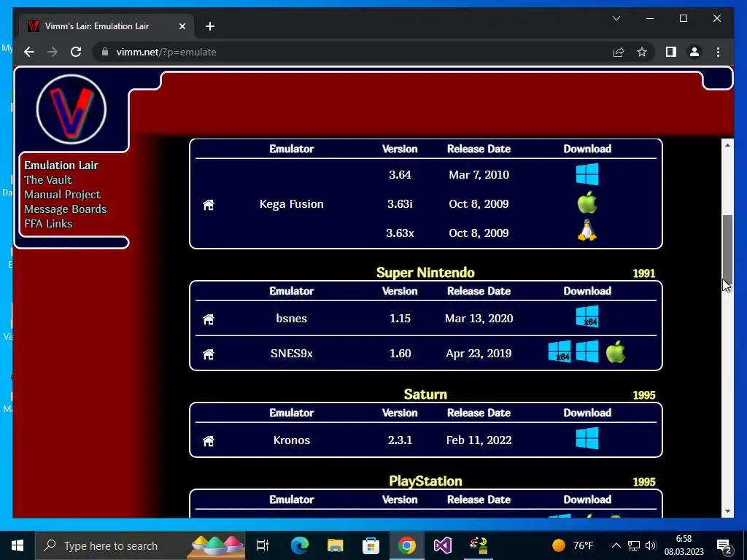Click the Mar 13, 2020 release date

coord(479,318)
